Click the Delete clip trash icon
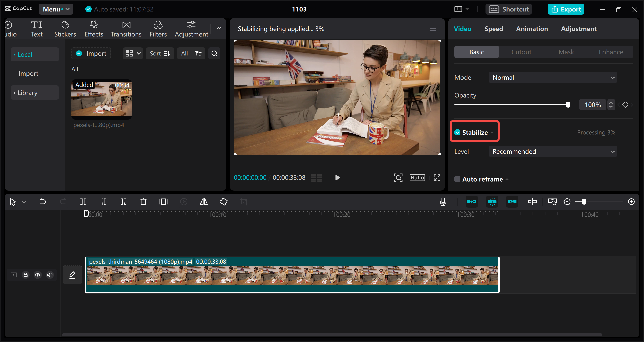 (x=143, y=202)
